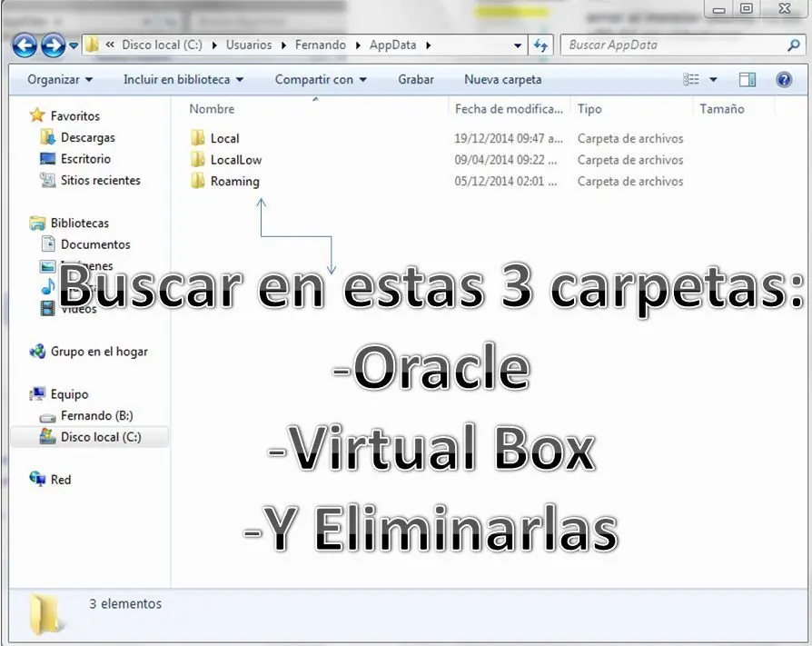
Task: Select Favoritos in navigation pane
Action: [75, 115]
